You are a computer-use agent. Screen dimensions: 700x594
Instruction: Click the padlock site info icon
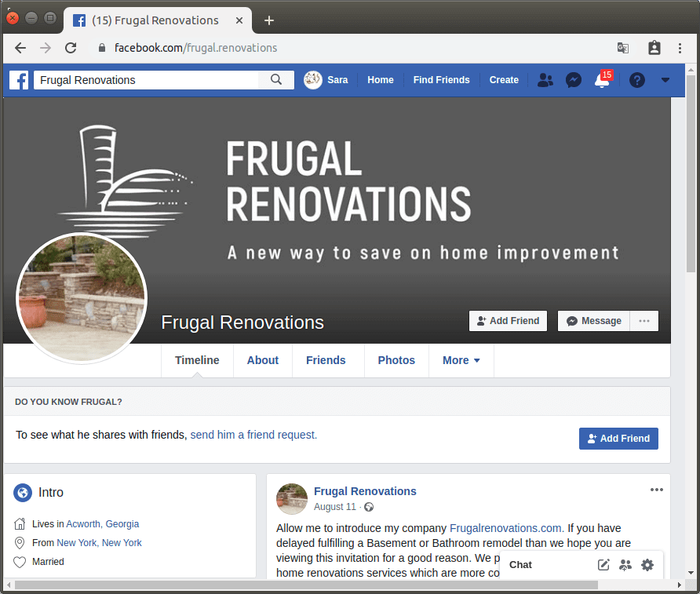[x=102, y=48]
